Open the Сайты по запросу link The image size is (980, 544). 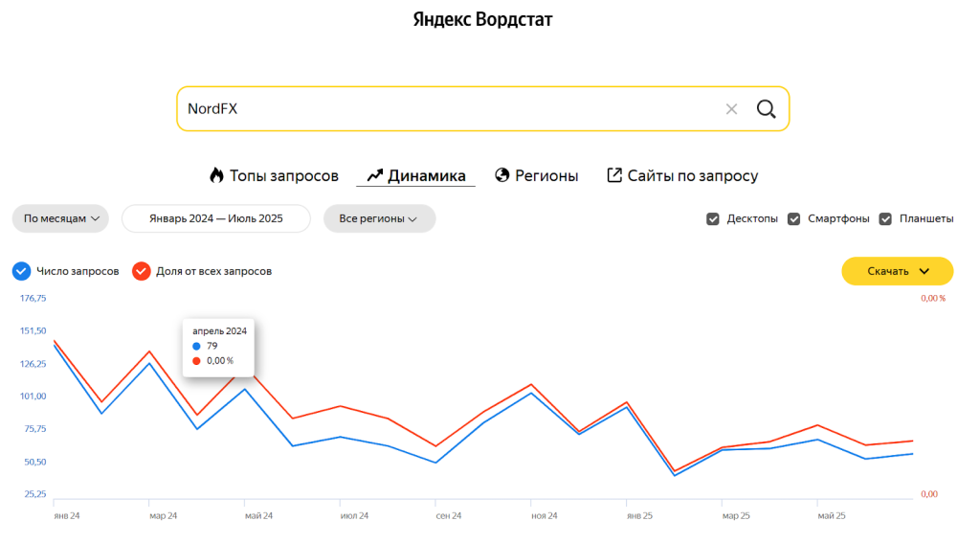(693, 175)
